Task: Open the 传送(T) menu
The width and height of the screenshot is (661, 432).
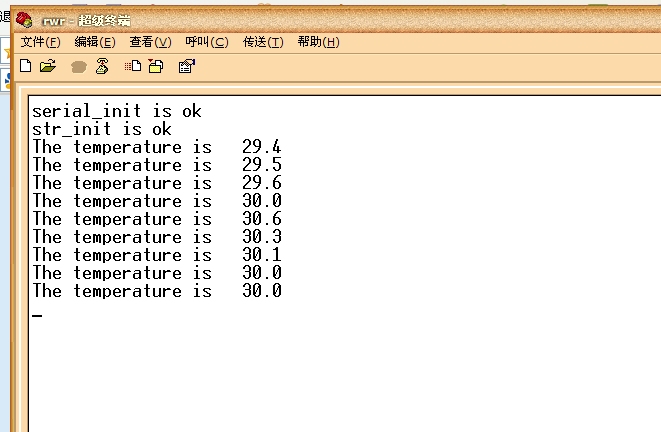Action: (263, 42)
